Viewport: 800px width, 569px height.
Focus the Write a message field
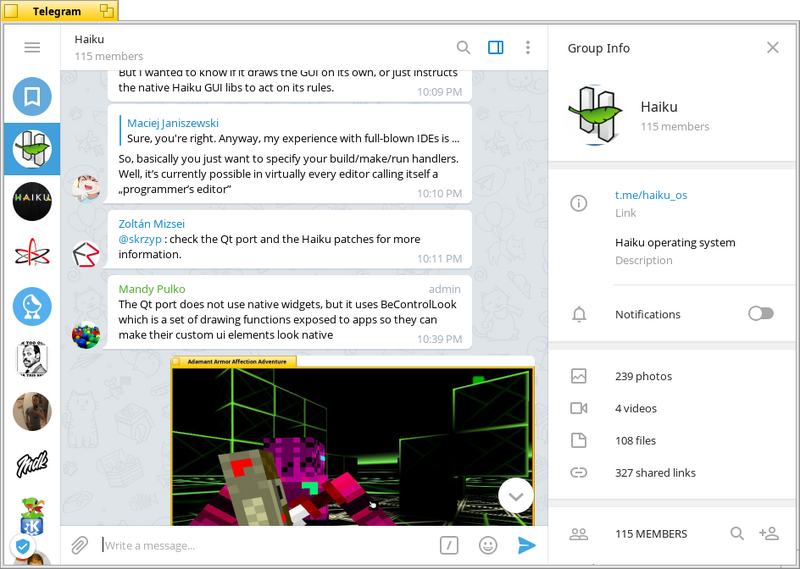(266, 546)
